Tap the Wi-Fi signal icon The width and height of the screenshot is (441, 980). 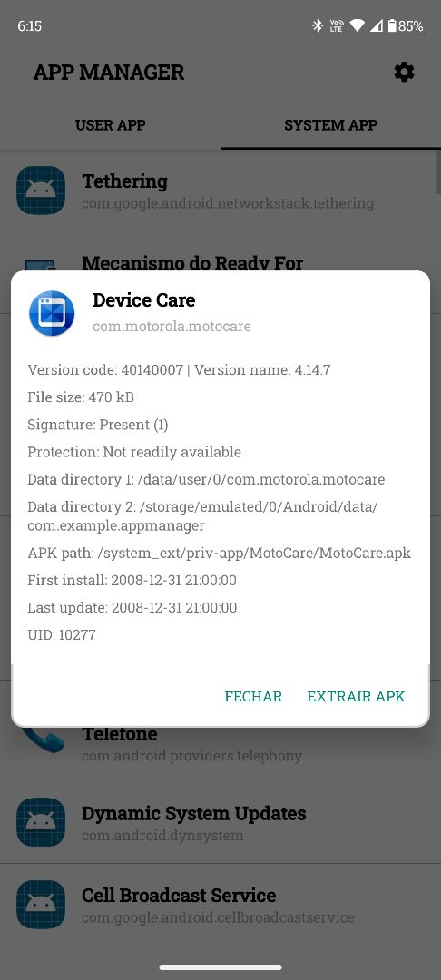(x=358, y=25)
